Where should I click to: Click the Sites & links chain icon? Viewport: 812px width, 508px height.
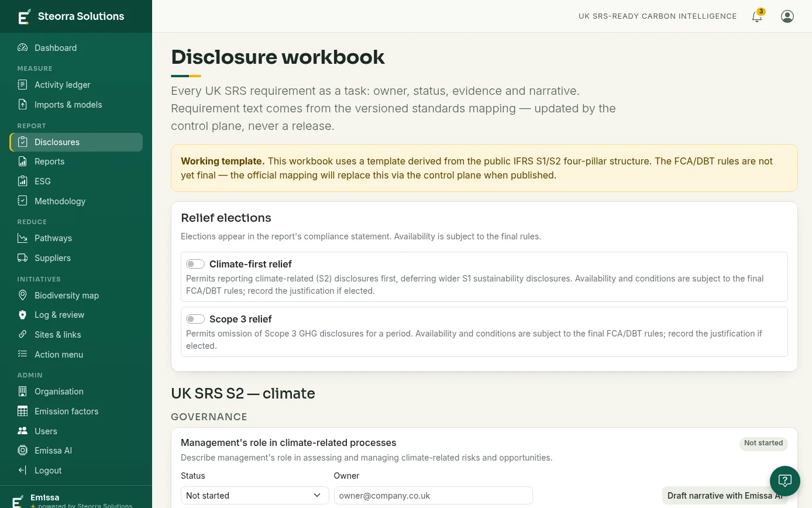tap(22, 335)
